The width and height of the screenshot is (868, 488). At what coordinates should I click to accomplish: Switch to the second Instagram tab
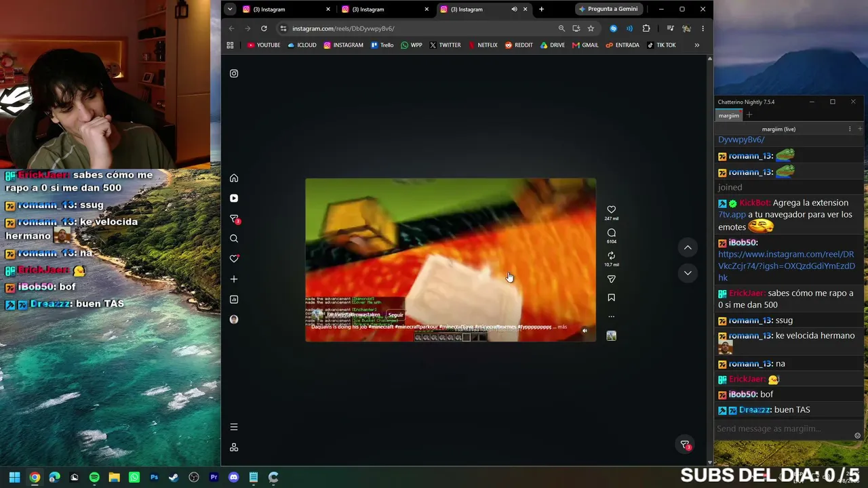pyautogui.click(x=386, y=9)
